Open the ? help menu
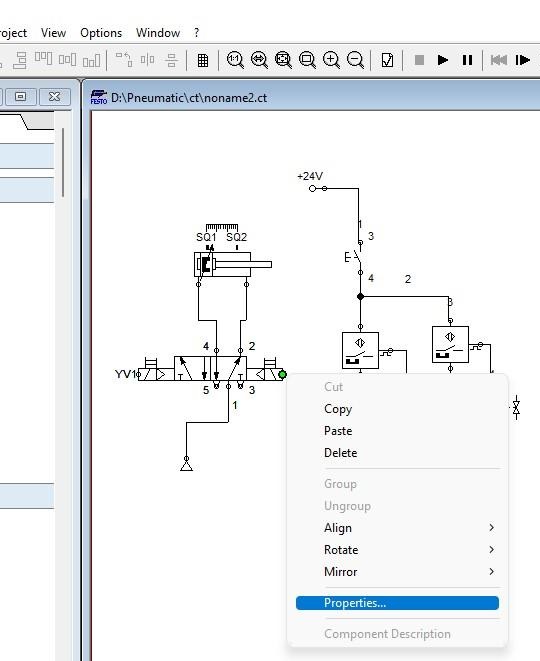540x661 pixels. pos(196,33)
